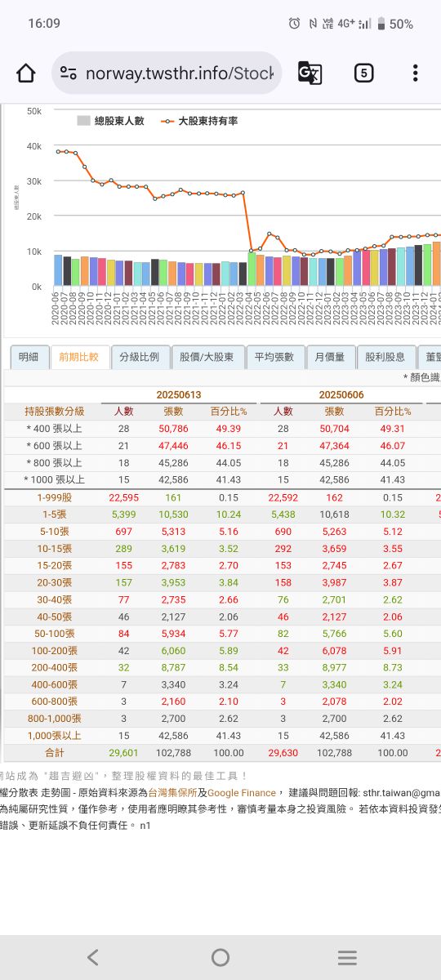Screen dimensions: 441x980
Task: Select the 100-200張 row label
Action: [x=53, y=651]
